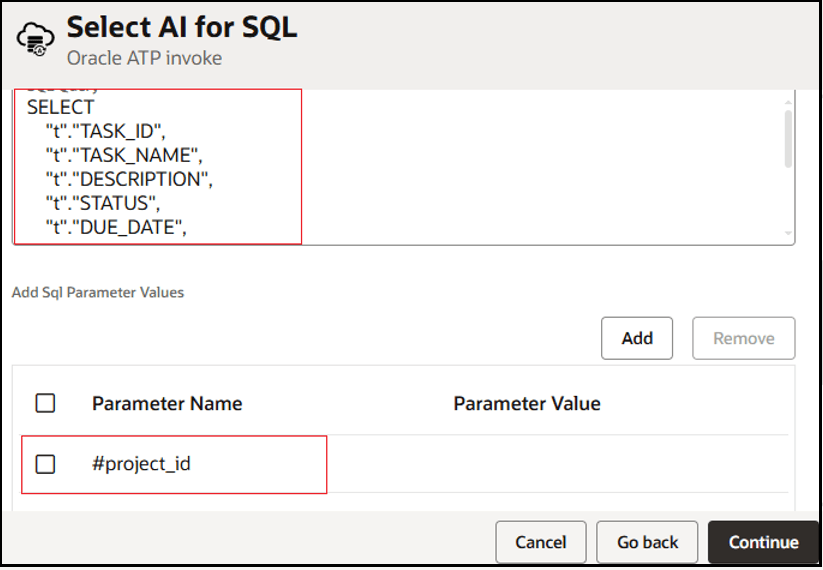Click the "t"."DESCRIPTION" line in the query
Viewport: 823px width, 570px height.
click(x=130, y=180)
